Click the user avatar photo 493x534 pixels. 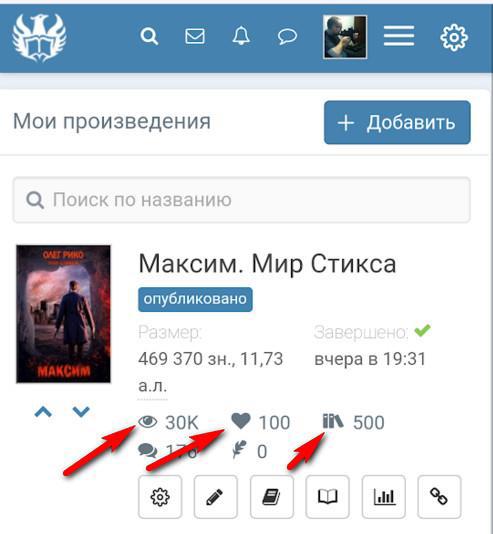pos(345,37)
